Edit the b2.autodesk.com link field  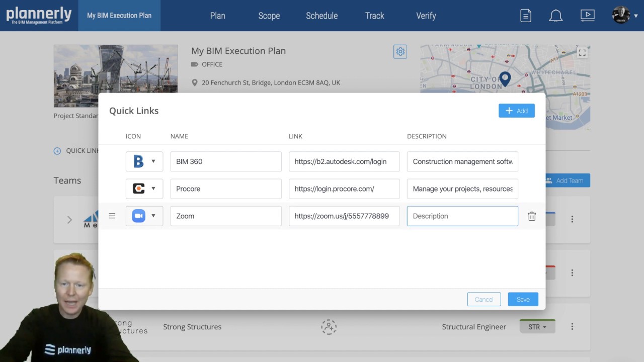[x=344, y=161]
